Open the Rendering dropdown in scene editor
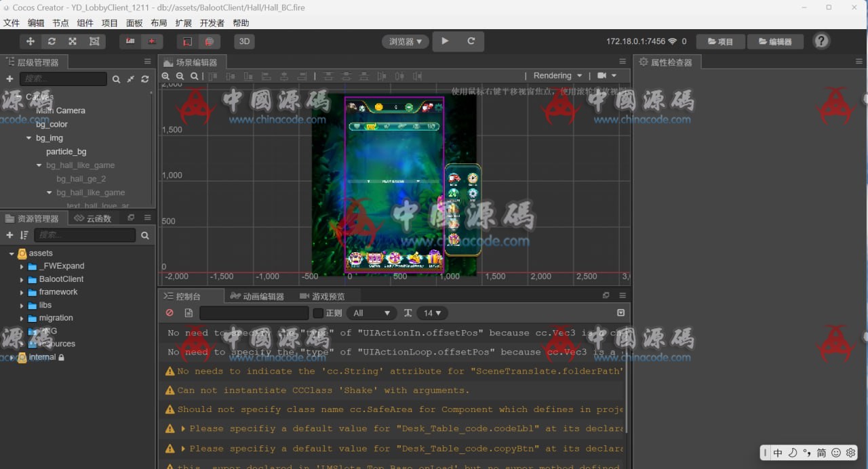 (x=557, y=76)
